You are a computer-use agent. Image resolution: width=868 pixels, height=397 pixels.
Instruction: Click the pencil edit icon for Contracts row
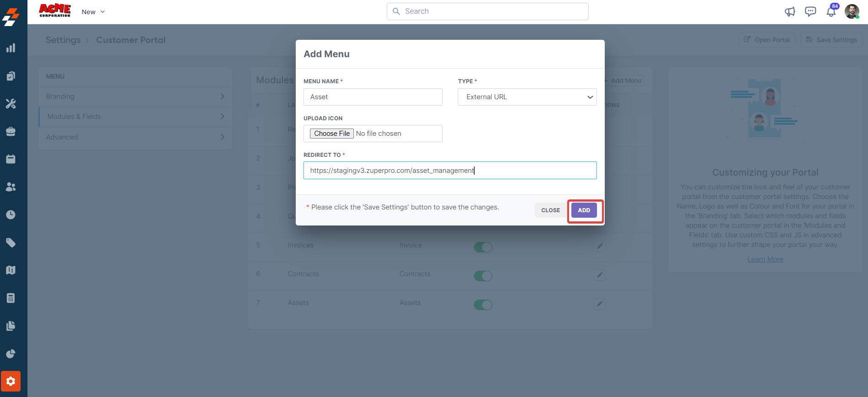tap(600, 275)
